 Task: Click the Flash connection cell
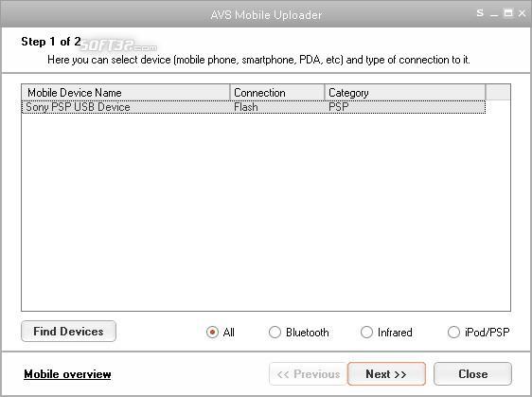(x=246, y=107)
